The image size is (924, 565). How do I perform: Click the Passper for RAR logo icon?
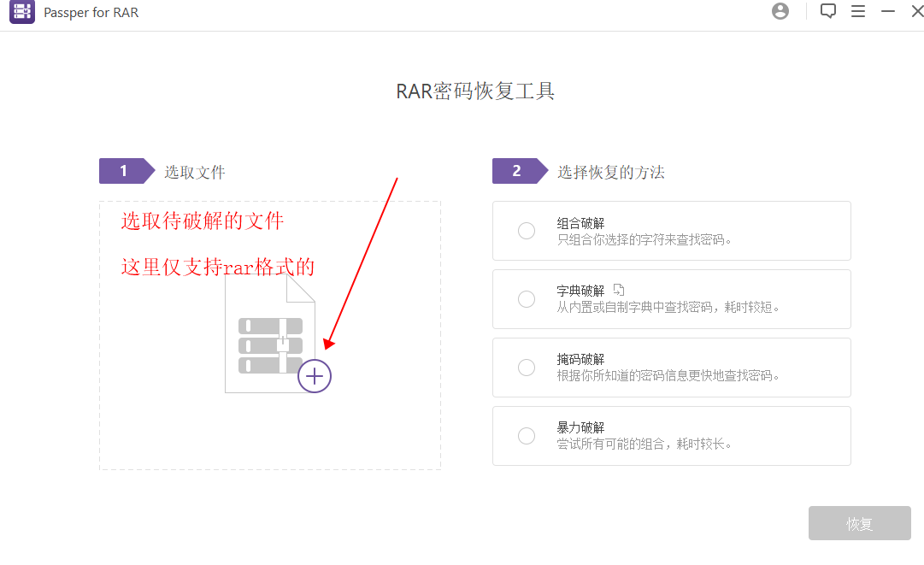22,13
